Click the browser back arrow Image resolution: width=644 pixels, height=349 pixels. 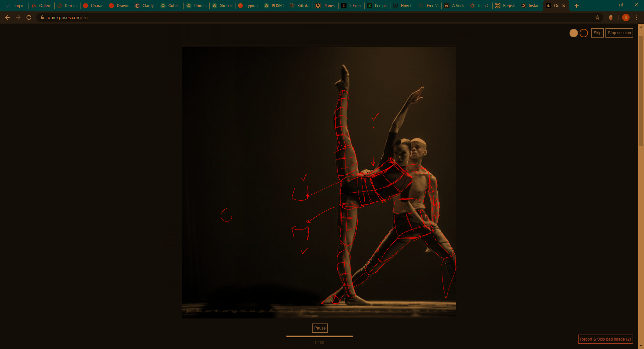pyautogui.click(x=7, y=17)
